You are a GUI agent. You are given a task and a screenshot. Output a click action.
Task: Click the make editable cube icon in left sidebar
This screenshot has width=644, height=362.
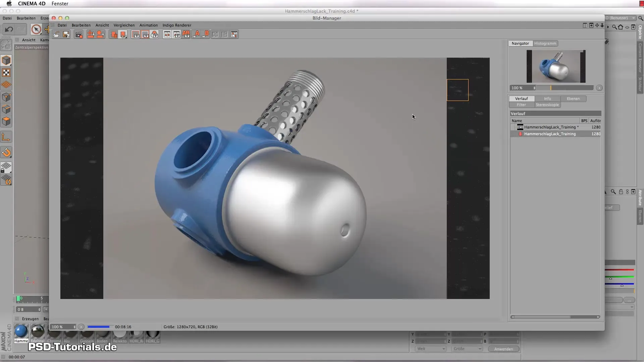(6, 61)
